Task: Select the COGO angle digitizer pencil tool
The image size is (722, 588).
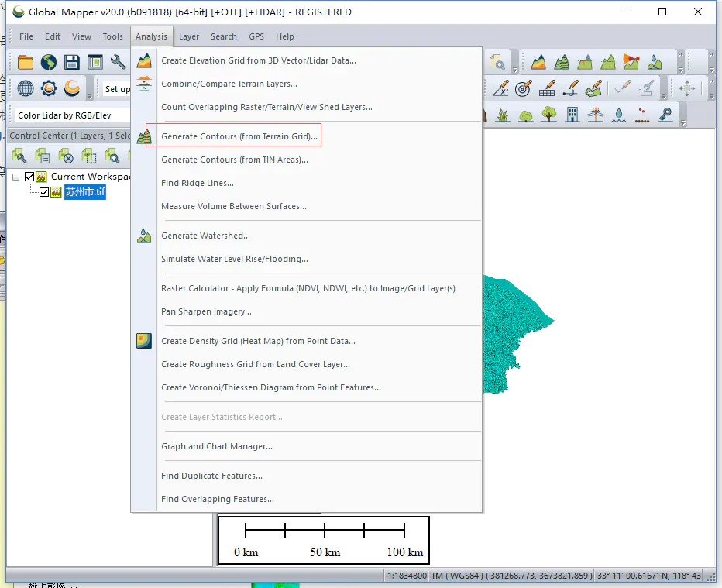Action: [500, 88]
